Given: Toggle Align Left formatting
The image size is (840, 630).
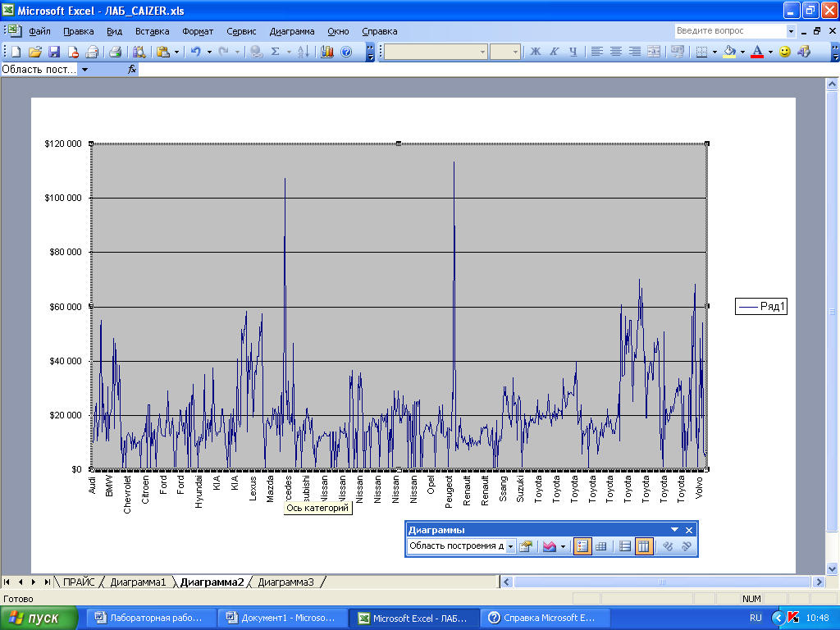Looking at the screenshot, I should tap(597, 52).
